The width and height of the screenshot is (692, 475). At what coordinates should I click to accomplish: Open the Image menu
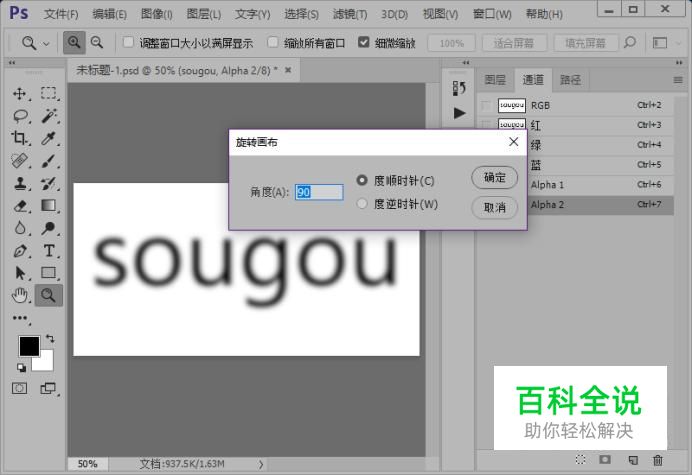(157, 15)
